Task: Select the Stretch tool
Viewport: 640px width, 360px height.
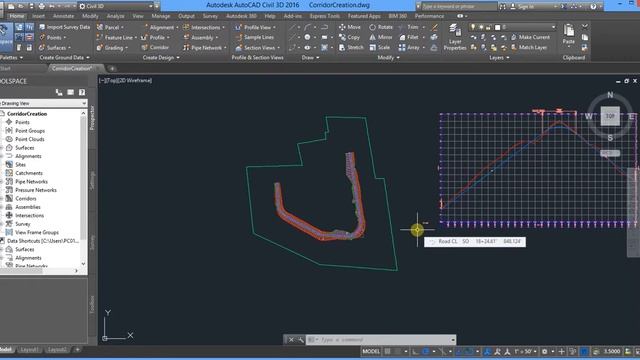Action: 351,47
